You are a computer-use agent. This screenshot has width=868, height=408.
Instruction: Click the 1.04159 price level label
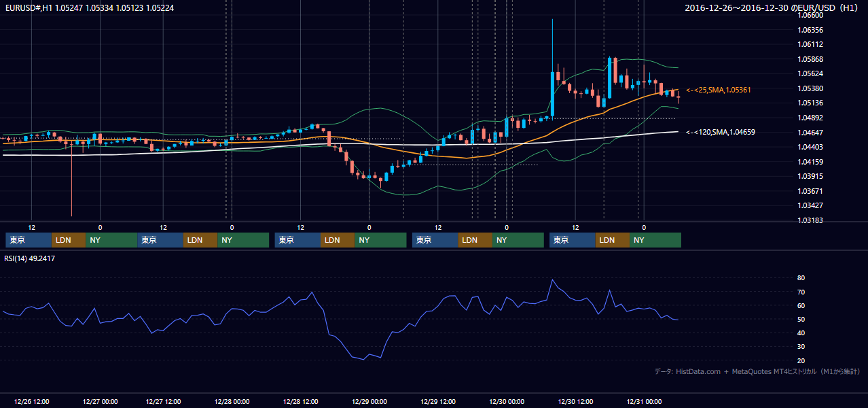810,162
